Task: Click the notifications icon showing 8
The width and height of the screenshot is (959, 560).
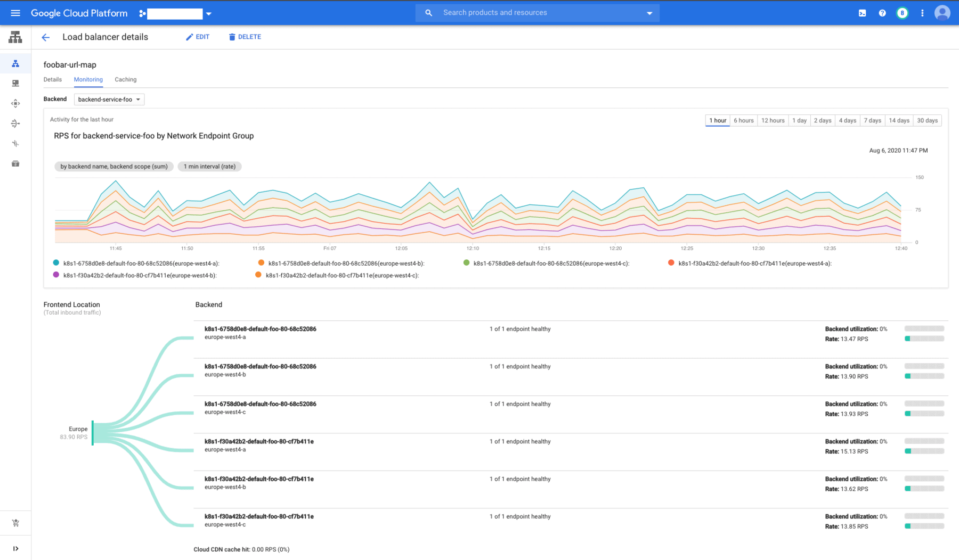Action: coord(903,13)
